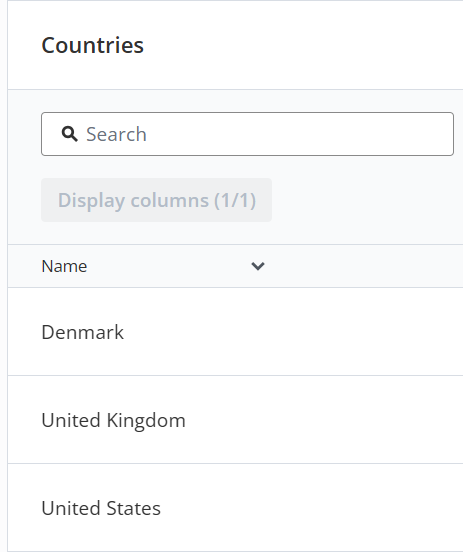The height and width of the screenshot is (552, 463).
Task: Click the word Denmark in the list
Action: pos(82,332)
